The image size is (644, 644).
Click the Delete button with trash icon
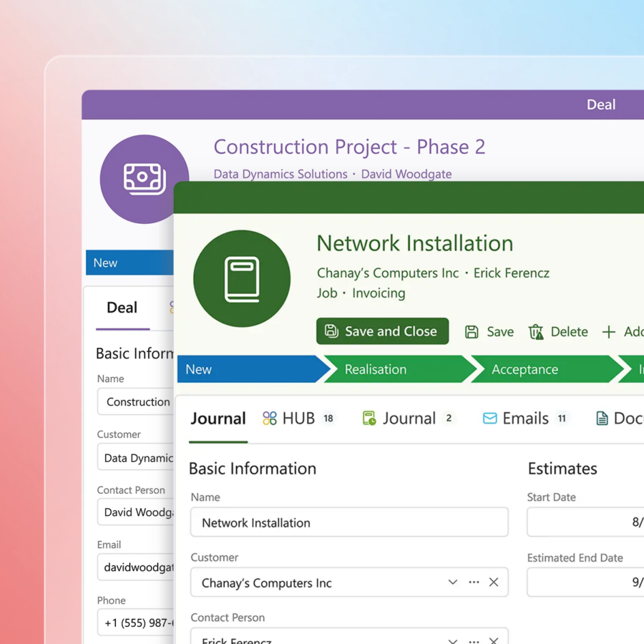(x=558, y=331)
